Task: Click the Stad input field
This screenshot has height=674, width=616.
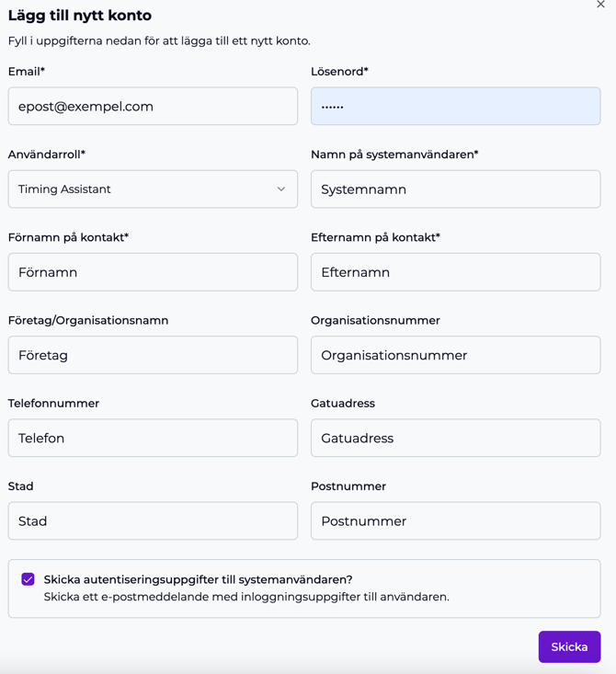Action: [x=153, y=520]
